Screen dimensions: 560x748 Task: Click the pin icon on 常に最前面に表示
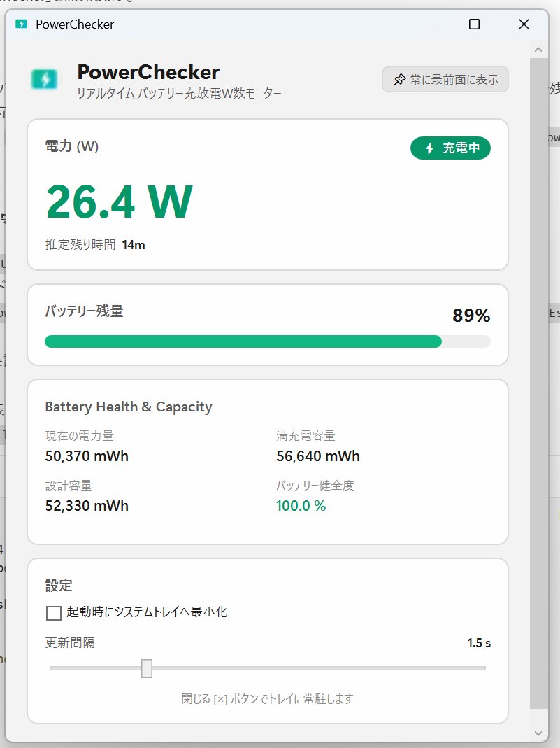(x=399, y=80)
